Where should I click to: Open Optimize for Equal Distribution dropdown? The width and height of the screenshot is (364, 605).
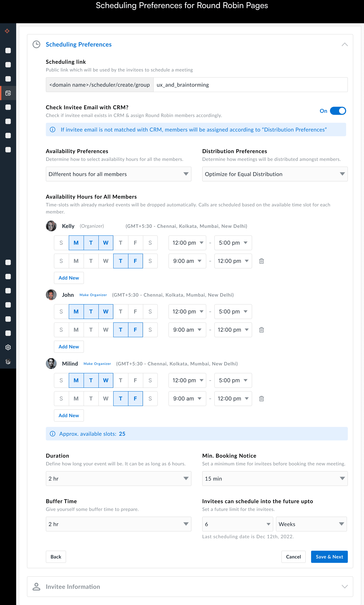(275, 174)
